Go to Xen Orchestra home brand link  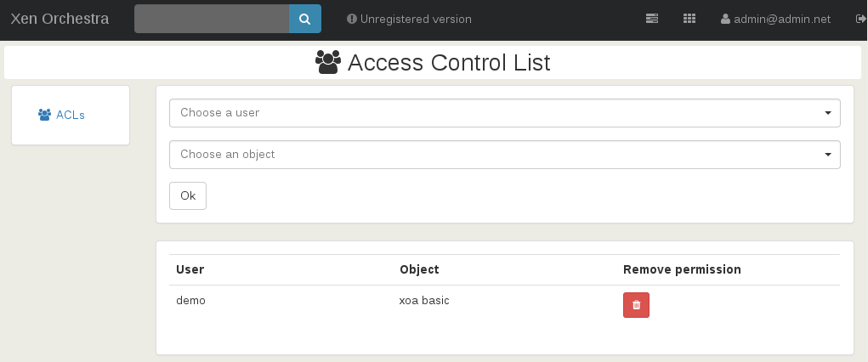(x=60, y=19)
